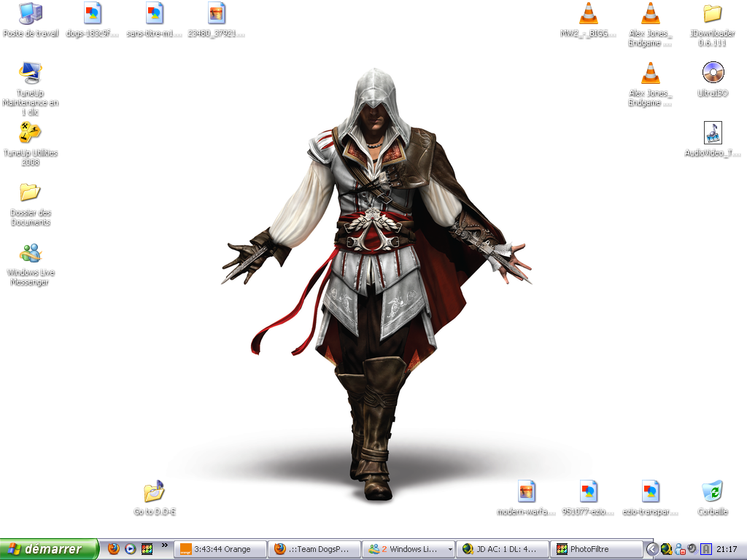The image size is (747, 560).
Task: Click the JDownloader system tray icon
Action: tap(667, 549)
